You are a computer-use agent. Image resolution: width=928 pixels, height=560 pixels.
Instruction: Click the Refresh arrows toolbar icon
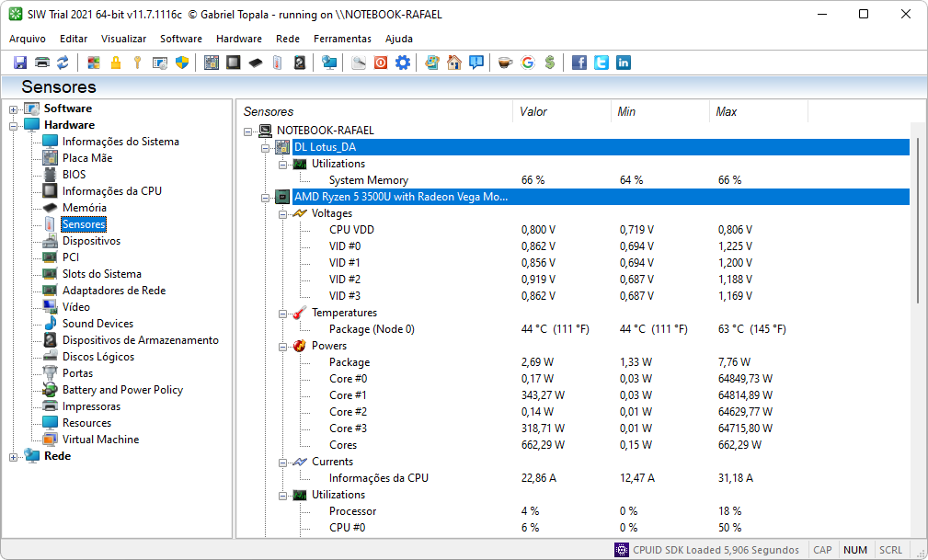63,63
